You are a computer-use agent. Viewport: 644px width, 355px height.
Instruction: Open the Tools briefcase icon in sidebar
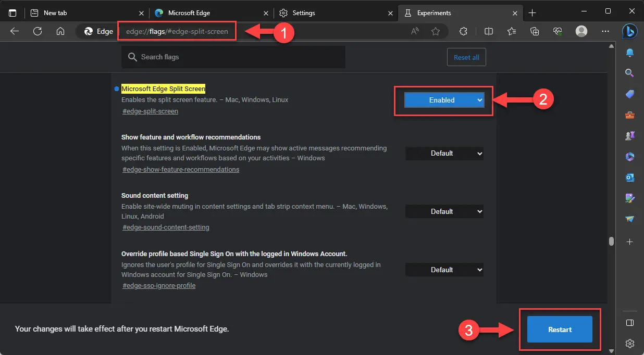[x=629, y=115]
